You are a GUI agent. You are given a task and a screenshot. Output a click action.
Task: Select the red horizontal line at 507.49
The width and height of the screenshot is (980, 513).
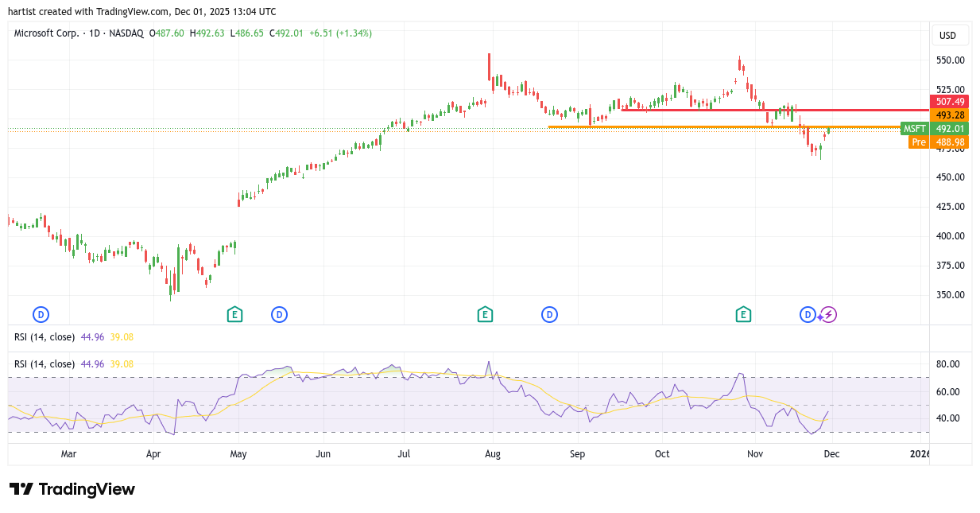coord(715,110)
